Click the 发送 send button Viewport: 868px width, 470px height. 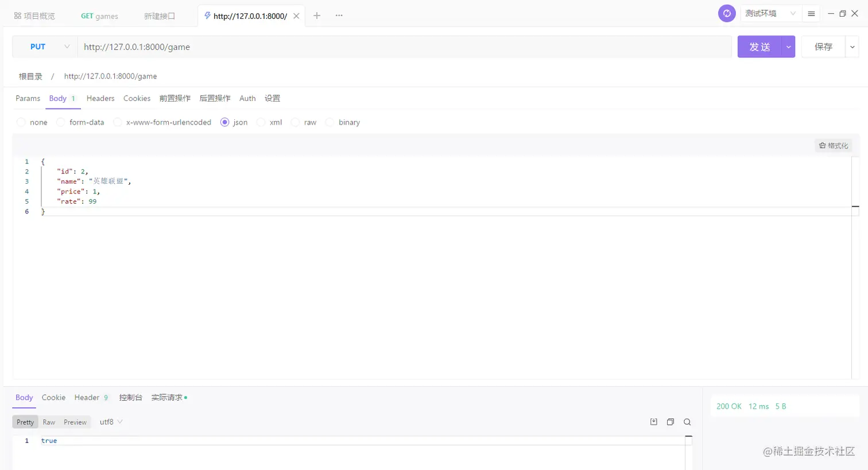point(759,46)
